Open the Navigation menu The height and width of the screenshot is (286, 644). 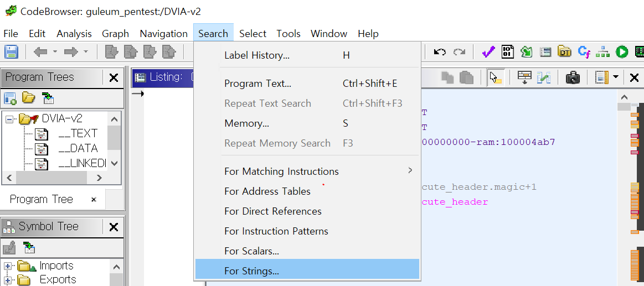click(x=163, y=34)
